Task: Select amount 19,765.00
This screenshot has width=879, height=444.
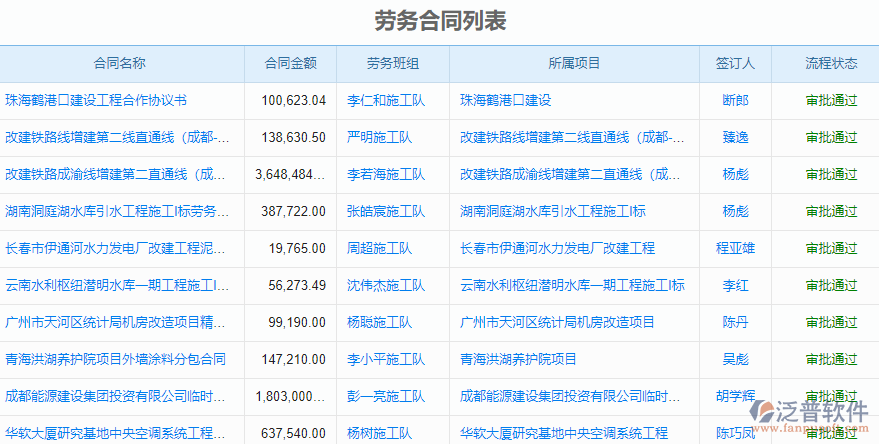Action: pos(297,248)
